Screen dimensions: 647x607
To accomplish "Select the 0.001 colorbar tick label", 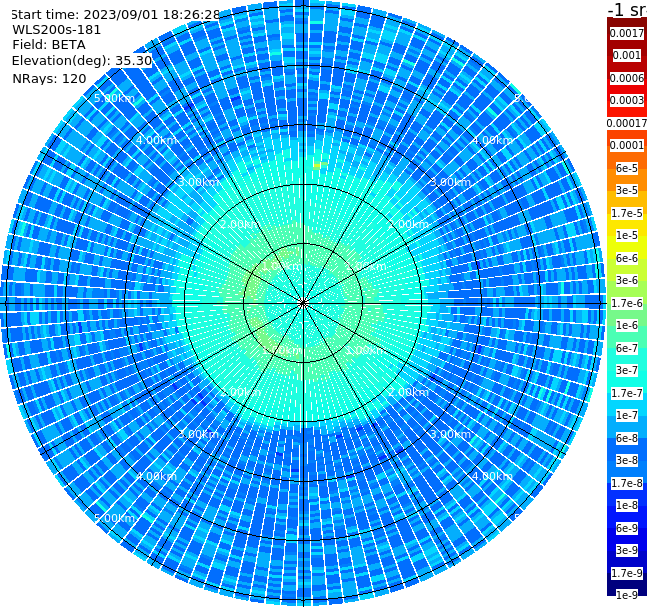I will point(627,55).
